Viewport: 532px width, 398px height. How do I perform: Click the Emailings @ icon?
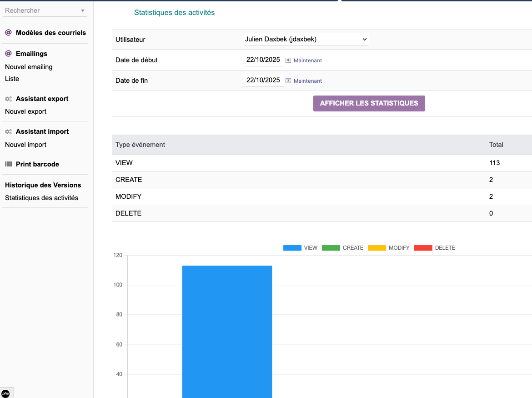tap(8, 54)
